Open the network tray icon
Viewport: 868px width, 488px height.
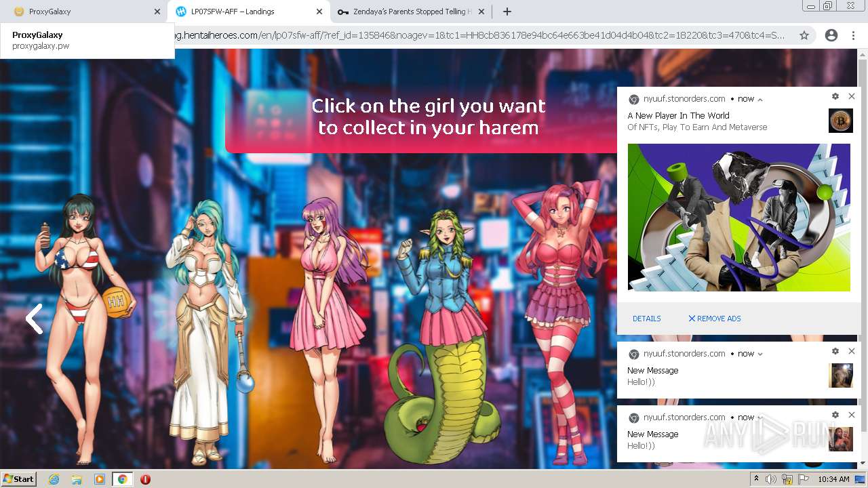[x=787, y=479]
